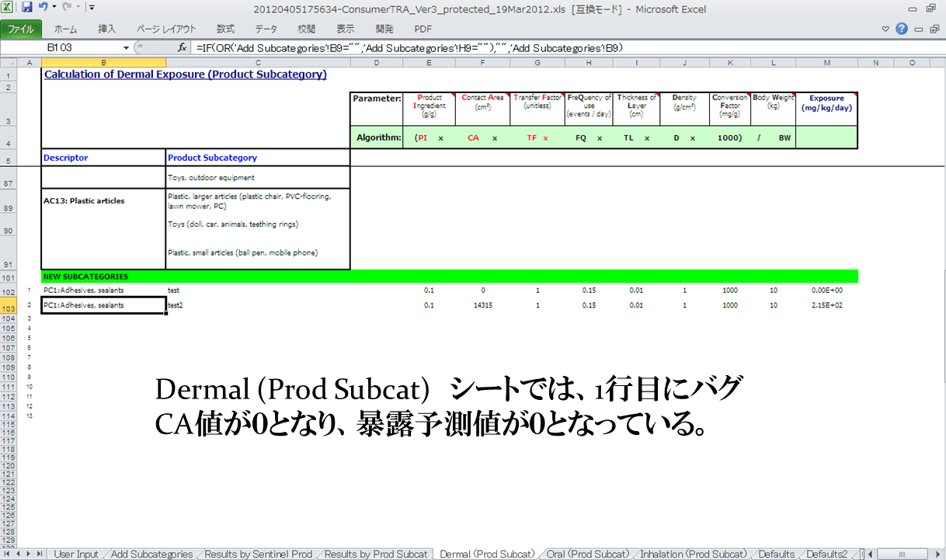
Task: Open the Customize Quick Access Toolbar dropdown
Action: [x=90, y=7]
